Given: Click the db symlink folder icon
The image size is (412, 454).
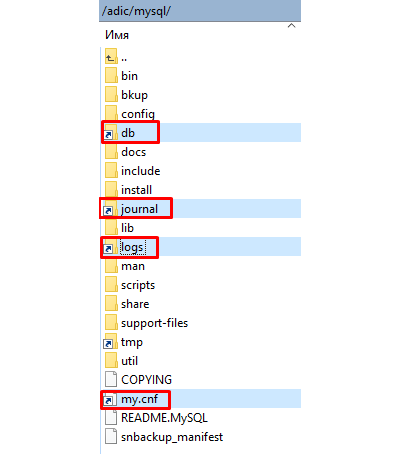Looking at the screenshot, I should (x=110, y=132).
